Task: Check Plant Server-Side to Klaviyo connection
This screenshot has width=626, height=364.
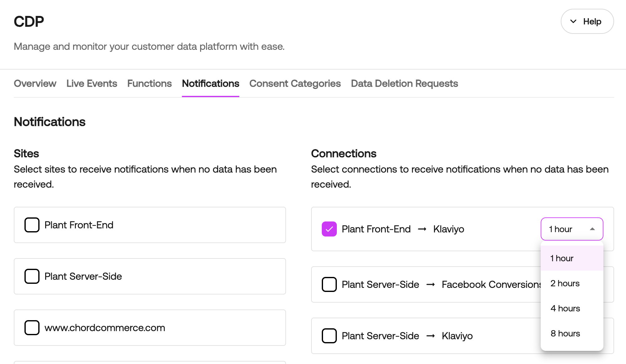Action: (x=329, y=336)
